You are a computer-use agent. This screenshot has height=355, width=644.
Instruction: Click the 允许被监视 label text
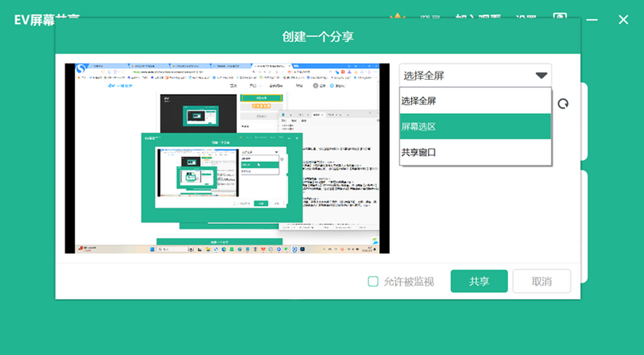(x=408, y=282)
